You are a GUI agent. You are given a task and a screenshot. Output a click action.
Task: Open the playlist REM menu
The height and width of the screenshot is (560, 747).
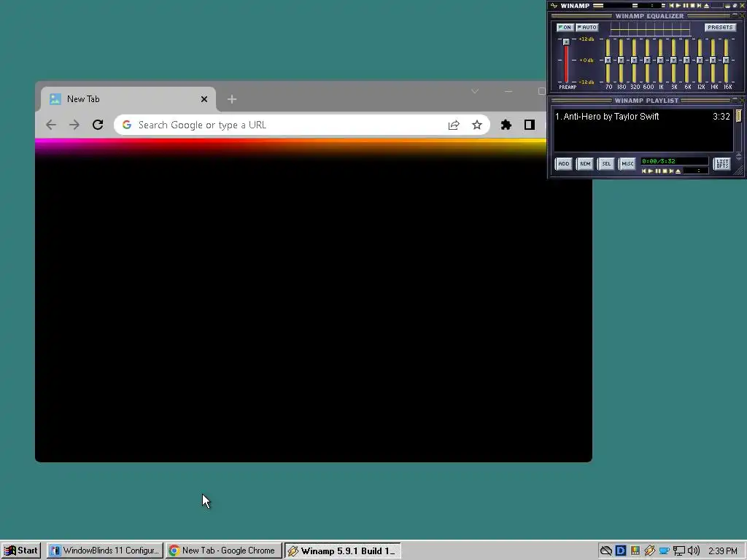point(585,164)
